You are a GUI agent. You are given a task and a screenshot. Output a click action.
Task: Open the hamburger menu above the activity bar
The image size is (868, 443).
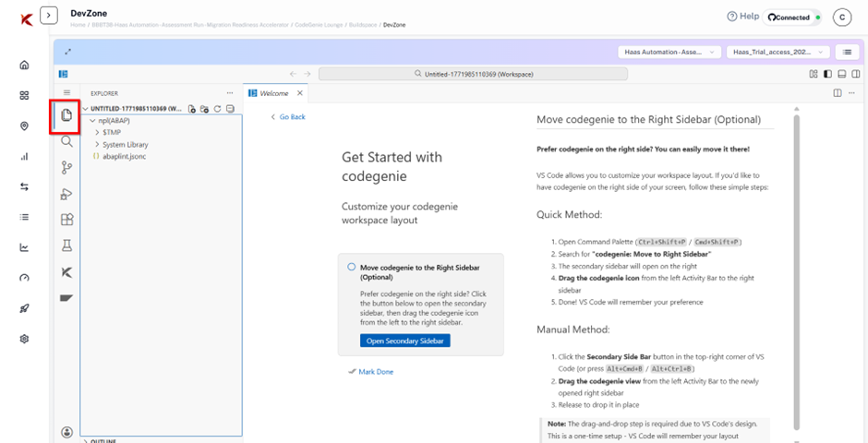pos(66,93)
